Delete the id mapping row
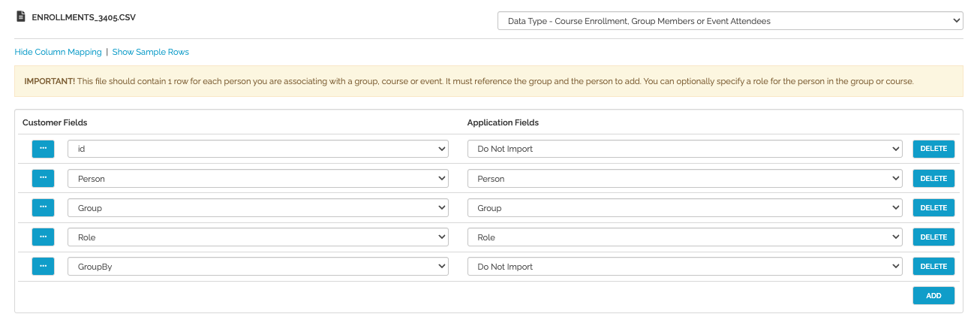 [x=933, y=149]
